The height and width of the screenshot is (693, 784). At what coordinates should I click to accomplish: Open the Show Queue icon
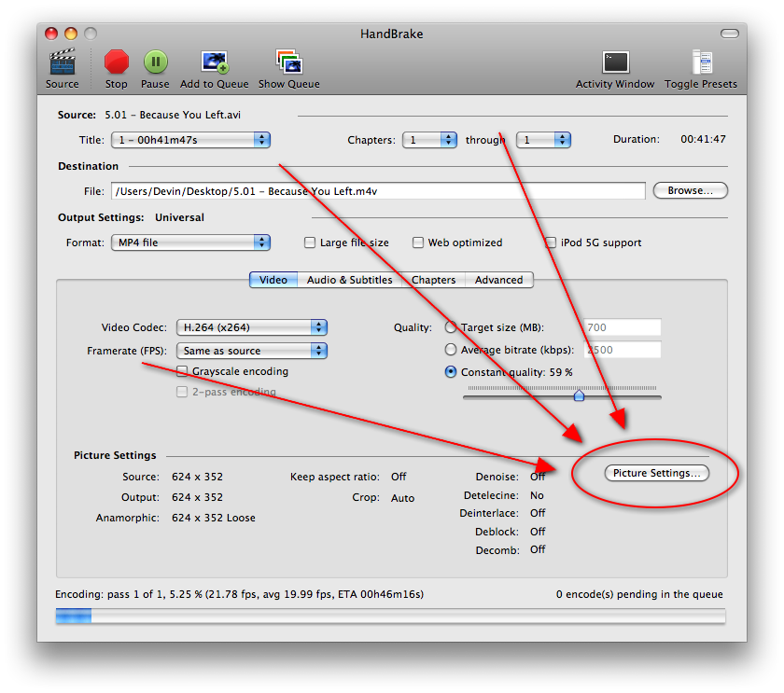click(289, 62)
